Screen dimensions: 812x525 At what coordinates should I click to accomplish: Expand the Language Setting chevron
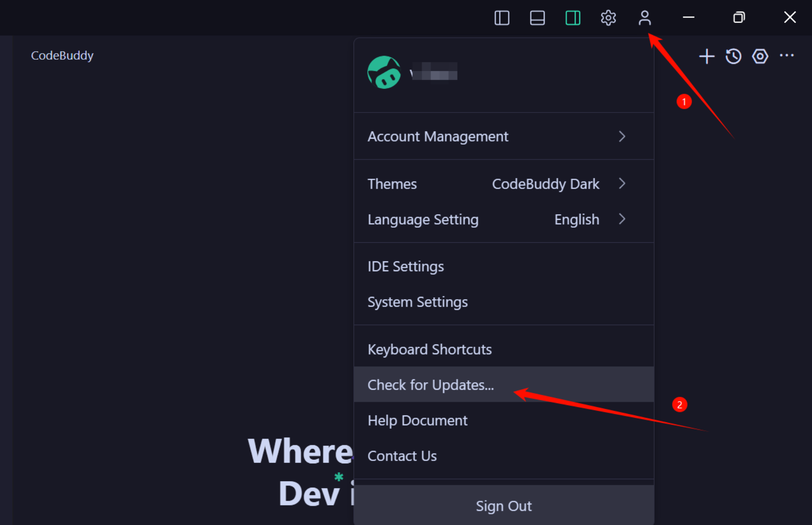[622, 219]
